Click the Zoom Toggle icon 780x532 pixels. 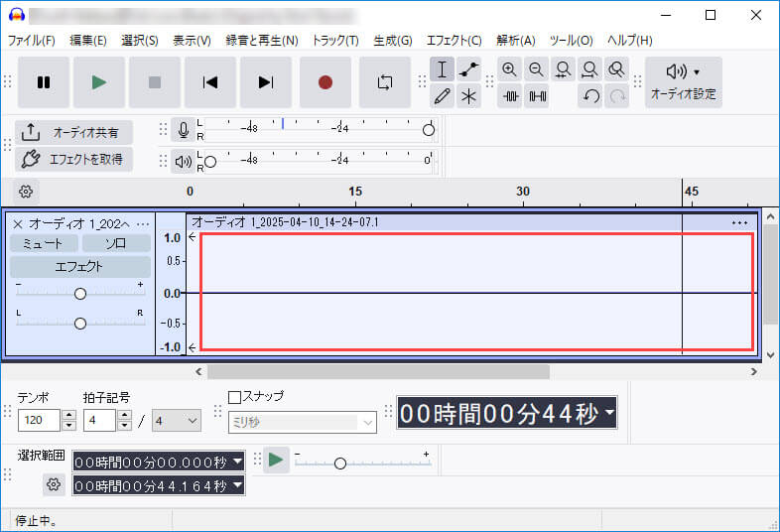[617, 69]
